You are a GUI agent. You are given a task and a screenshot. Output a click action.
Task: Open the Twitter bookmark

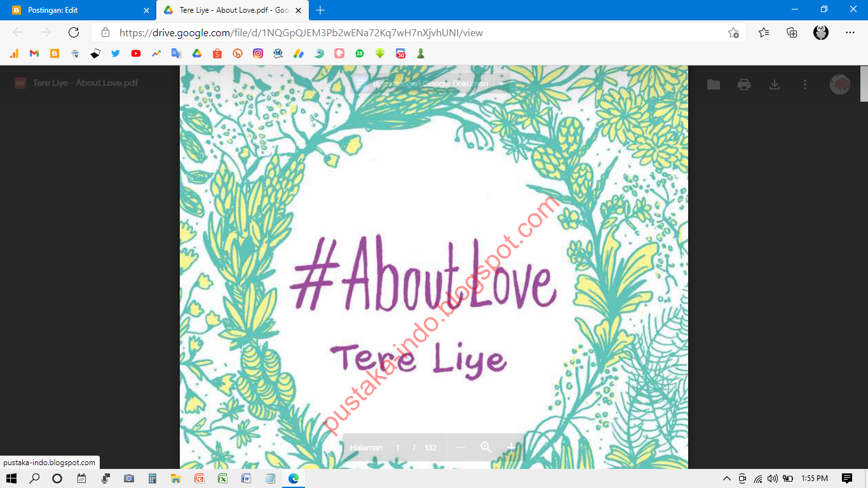click(x=116, y=54)
